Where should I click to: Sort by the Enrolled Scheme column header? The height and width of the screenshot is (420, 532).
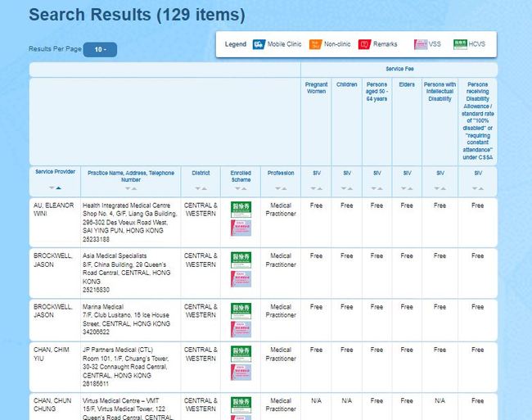[x=241, y=188]
